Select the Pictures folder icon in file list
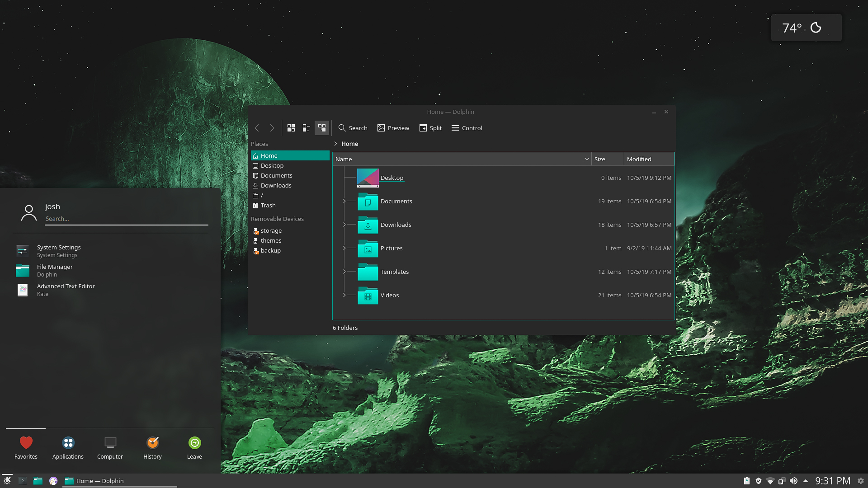 pyautogui.click(x=368, y=249)
